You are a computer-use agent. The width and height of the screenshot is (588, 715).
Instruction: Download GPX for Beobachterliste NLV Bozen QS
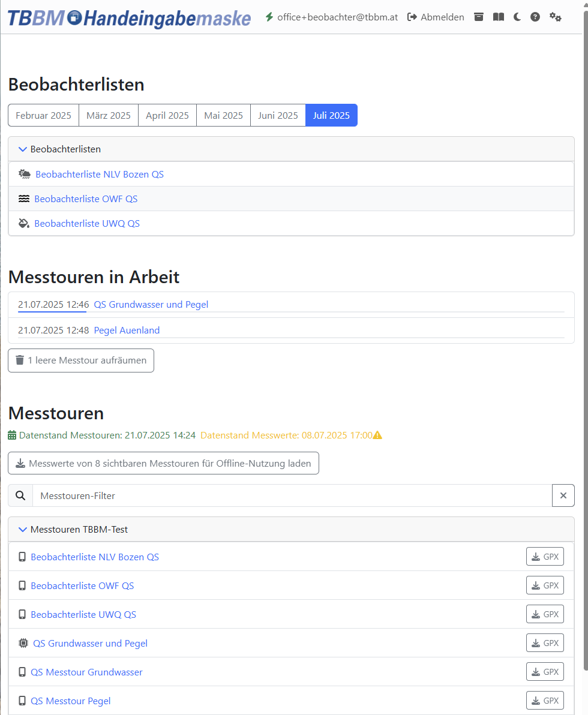point(545,557)
